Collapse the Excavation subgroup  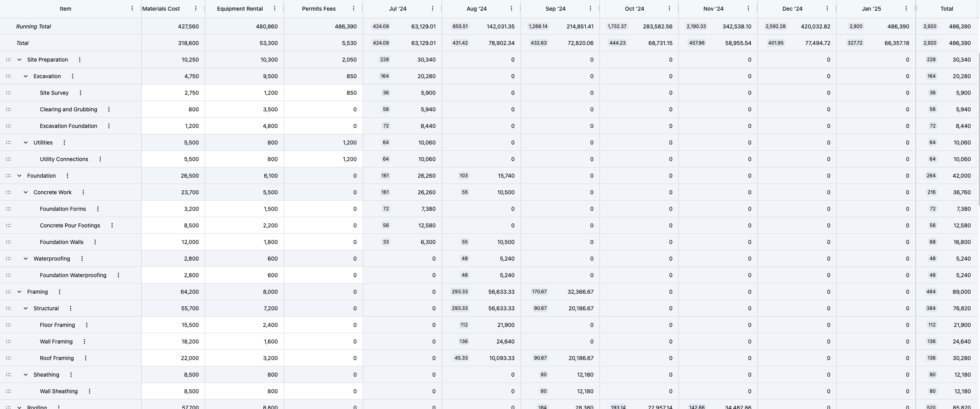(x=26, y=76)
